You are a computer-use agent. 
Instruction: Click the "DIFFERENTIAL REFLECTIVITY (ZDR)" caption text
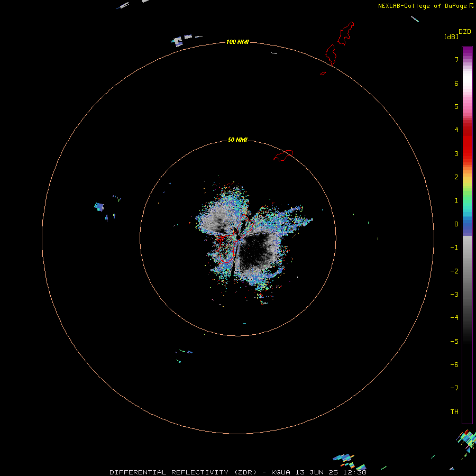[184, 472]
